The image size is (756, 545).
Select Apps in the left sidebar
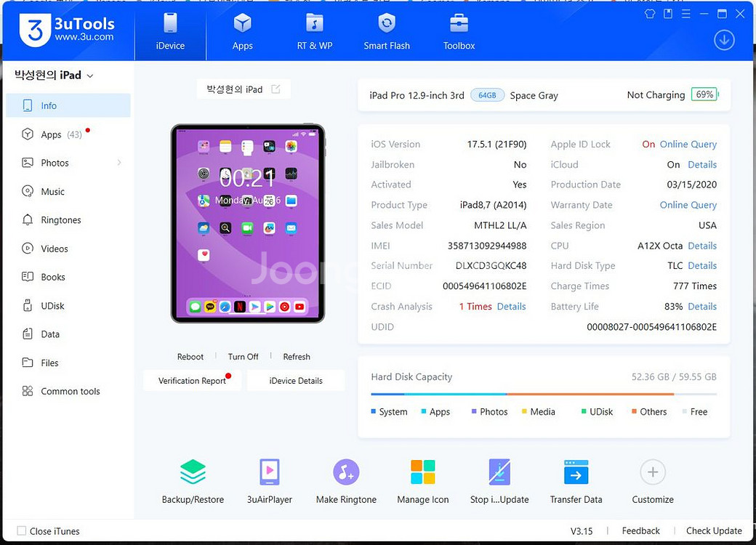tap(51, 134)
